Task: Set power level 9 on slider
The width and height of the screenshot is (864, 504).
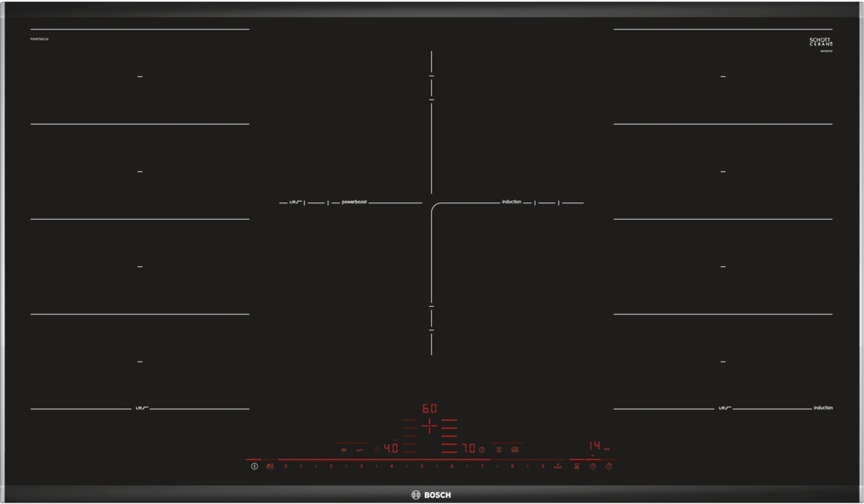Action: (542, 467)
